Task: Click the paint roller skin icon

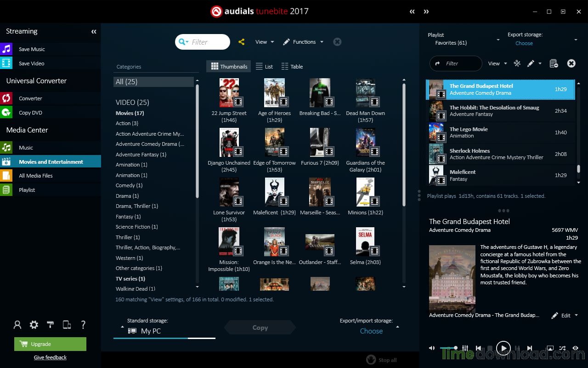Action: (x=51, y=325)
